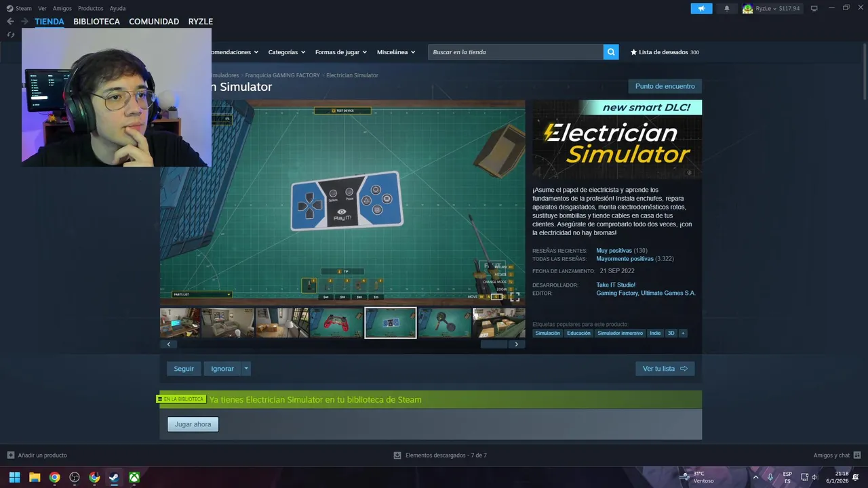Open the Muy positivas recent reviews link

(x=614, y=251)
